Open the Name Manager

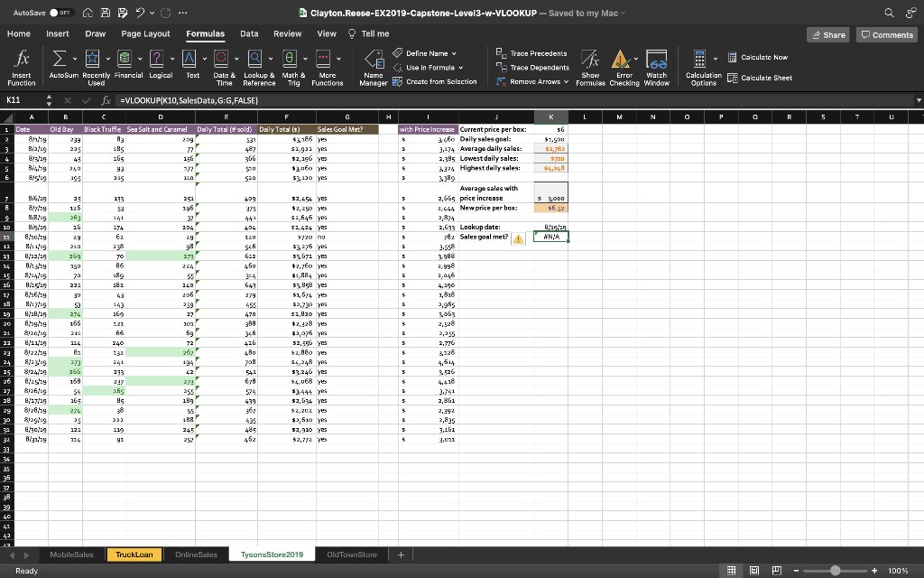376,66
